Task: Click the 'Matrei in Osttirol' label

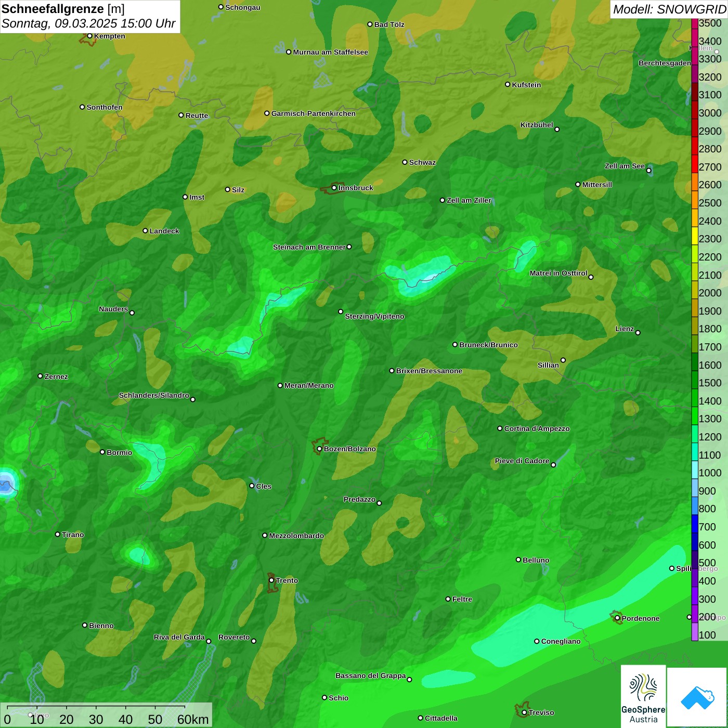Action: [x=558, y=273]
